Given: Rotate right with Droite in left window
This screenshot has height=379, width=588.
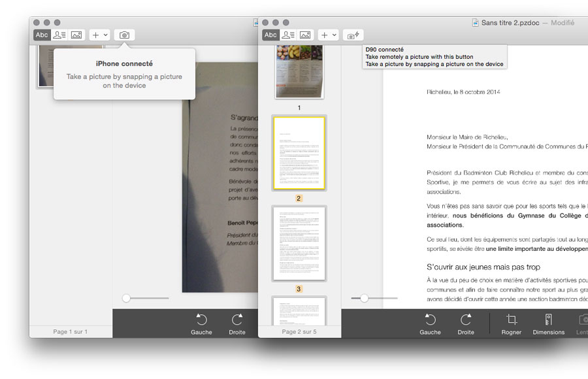Looking at the screenshot, I should 237,324.
